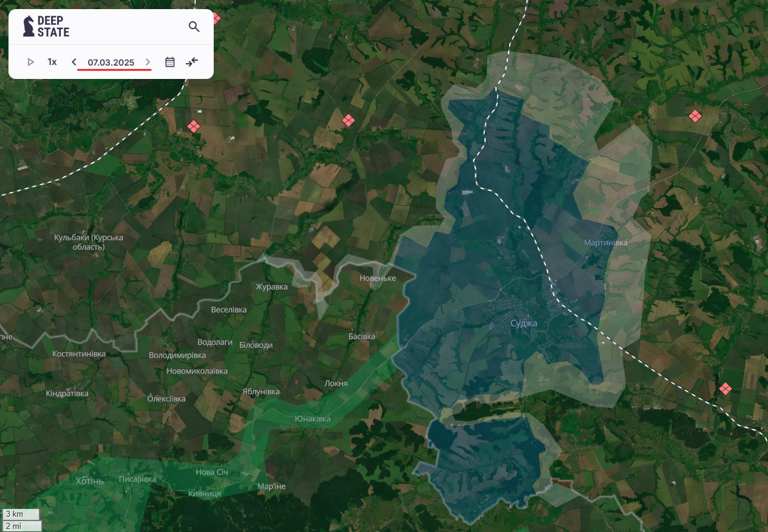Click the DeepState knight logo
Screen dimensions: 768x532
[x=28, y=26]
